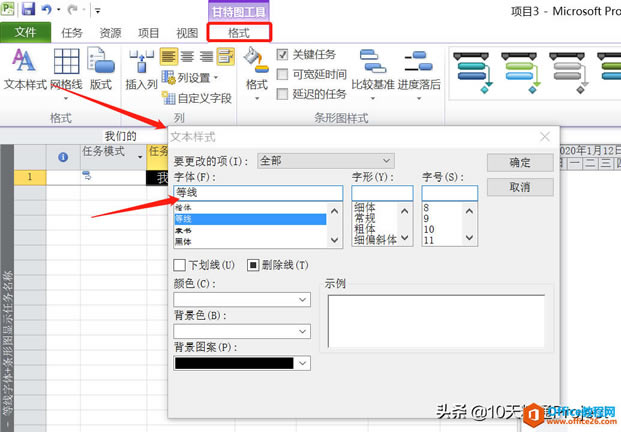The image size is (621, 432).
Task: Click the Project application icon in title bar
Action: [x=8, y=9]
